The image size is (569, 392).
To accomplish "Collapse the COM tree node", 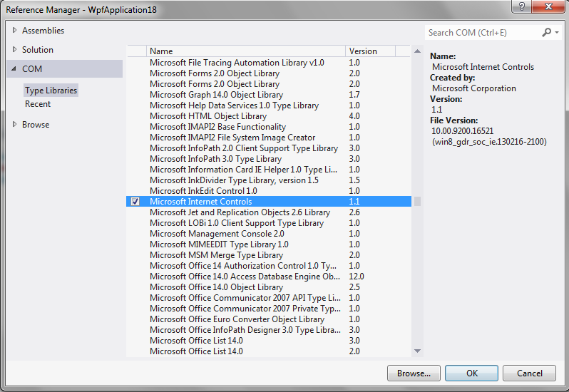I will tap(14, 68).
